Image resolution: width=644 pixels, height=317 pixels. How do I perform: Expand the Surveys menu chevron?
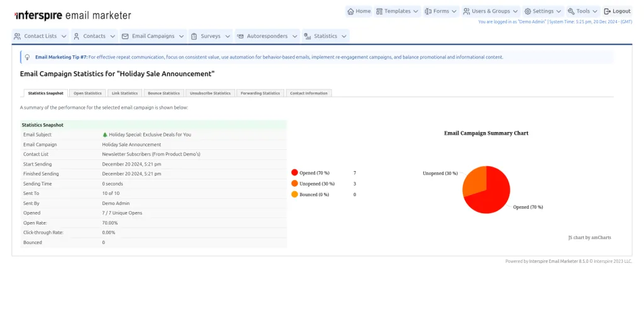228,36
